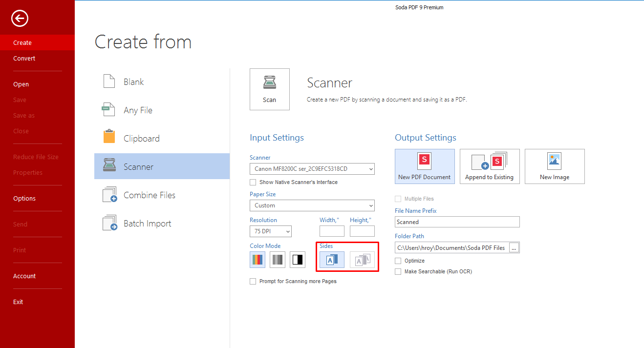The image size is (644, 348).
Task: Select black and white color mode
Action: coord(298,260)
